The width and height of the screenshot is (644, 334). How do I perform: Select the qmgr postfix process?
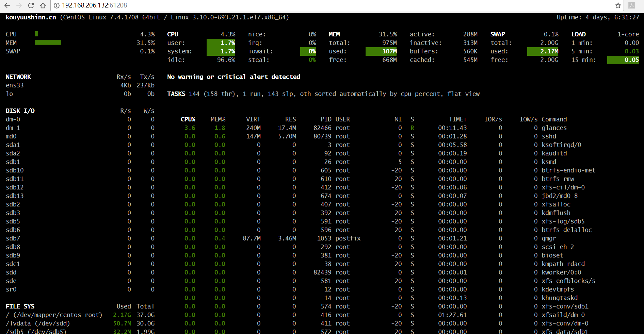(x=403, y=238)
